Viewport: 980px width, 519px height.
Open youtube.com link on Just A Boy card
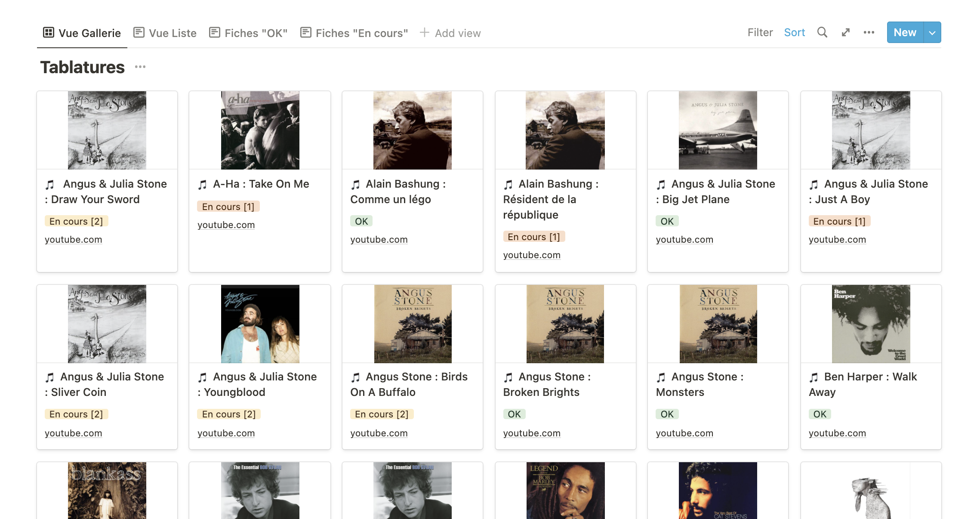click(x=837, y=239)
